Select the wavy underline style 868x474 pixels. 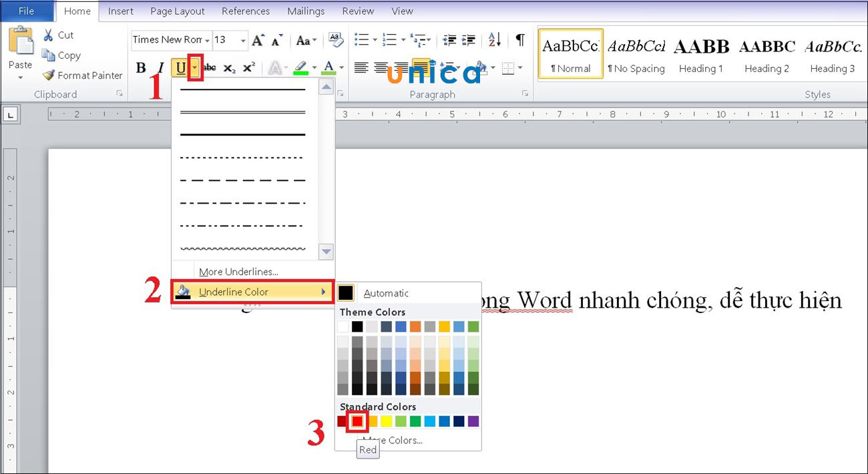pyautogui.click(x=242, y=248)
